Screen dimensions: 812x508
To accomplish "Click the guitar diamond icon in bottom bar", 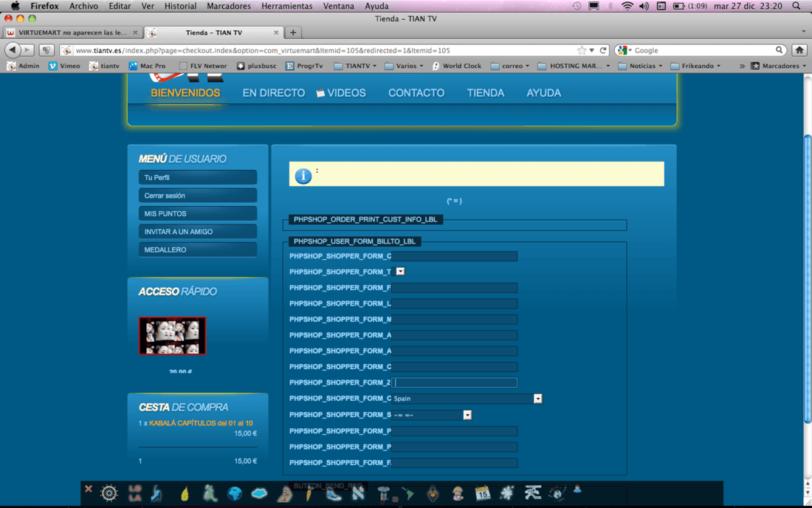I will point(433,493).
